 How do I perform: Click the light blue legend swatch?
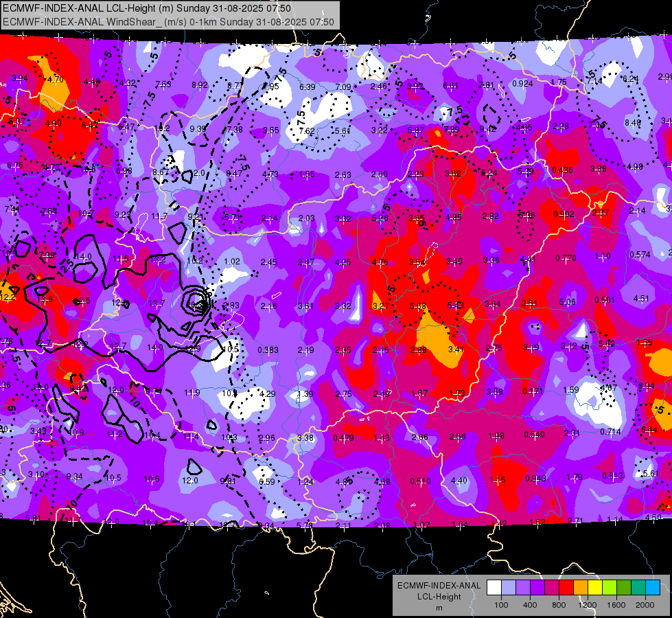(509, 587)
